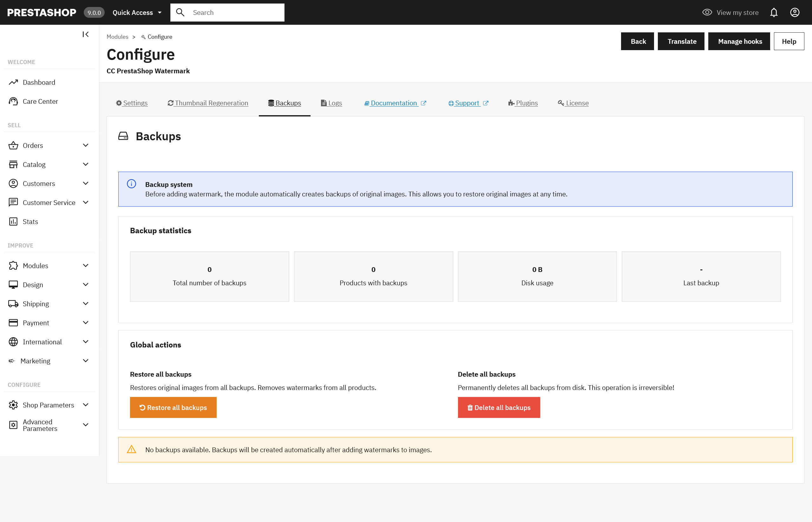Open the Thumbnail Regeneration tab
Viewport: 812px width, 522px height.
coord(208,103)
